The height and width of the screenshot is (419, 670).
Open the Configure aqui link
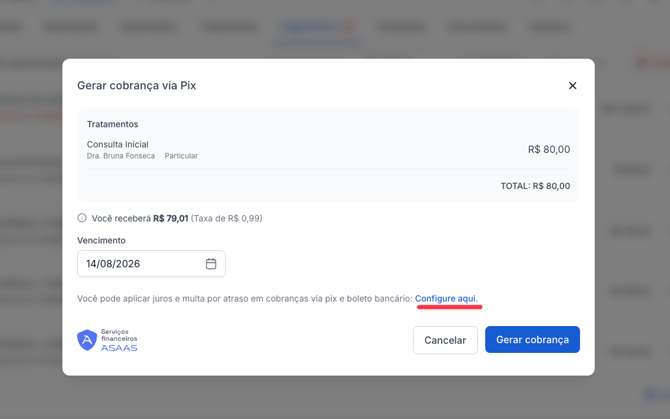(x=446, y=299)
